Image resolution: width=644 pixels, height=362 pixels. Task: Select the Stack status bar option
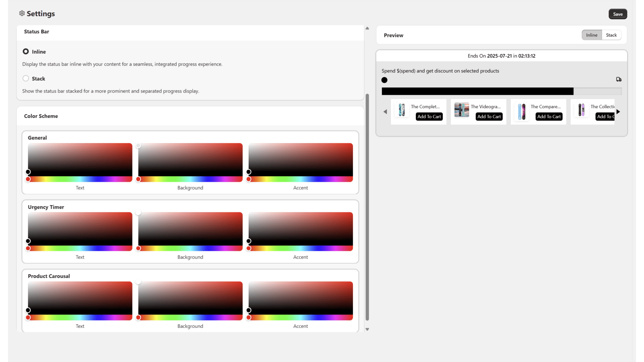click(26, 78)
